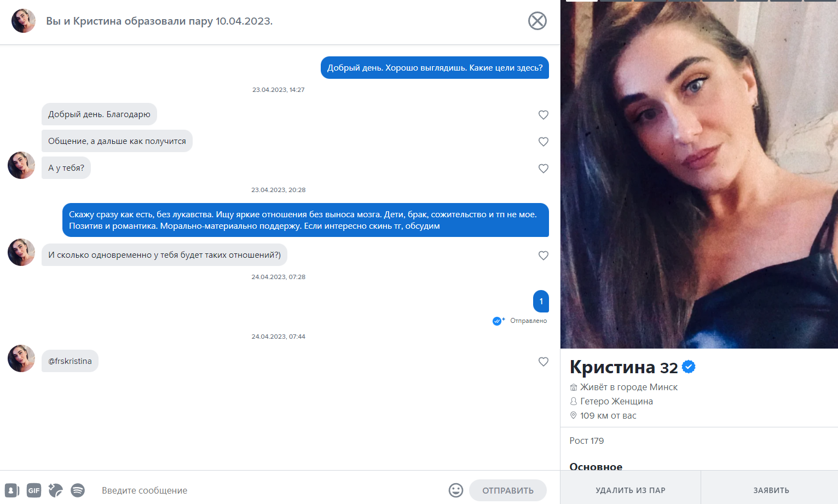Image resolution: width=838 pixels, height=504 pixels.
Task: Open the contact card share icon
Action: tap(12, 490)
